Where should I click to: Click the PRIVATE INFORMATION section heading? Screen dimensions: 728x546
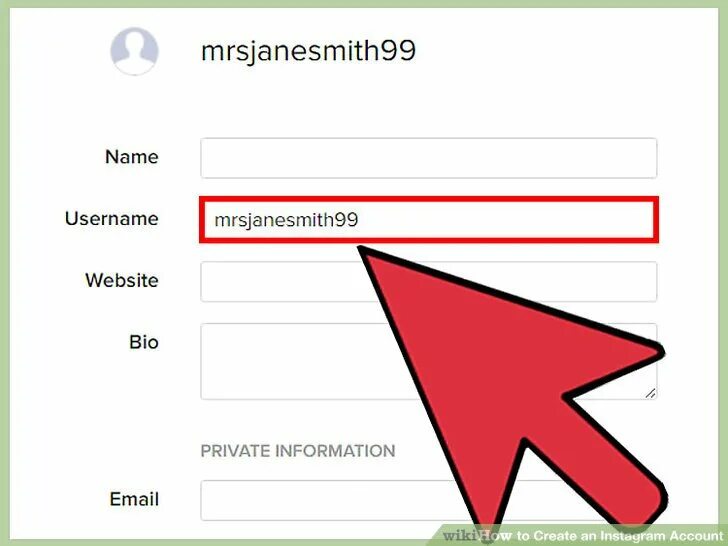(298, 451)
